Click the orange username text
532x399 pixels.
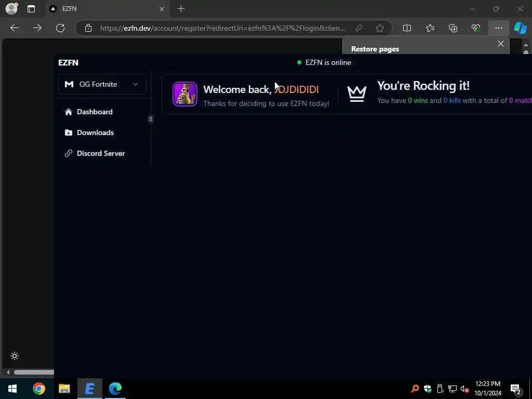[296, 89]
